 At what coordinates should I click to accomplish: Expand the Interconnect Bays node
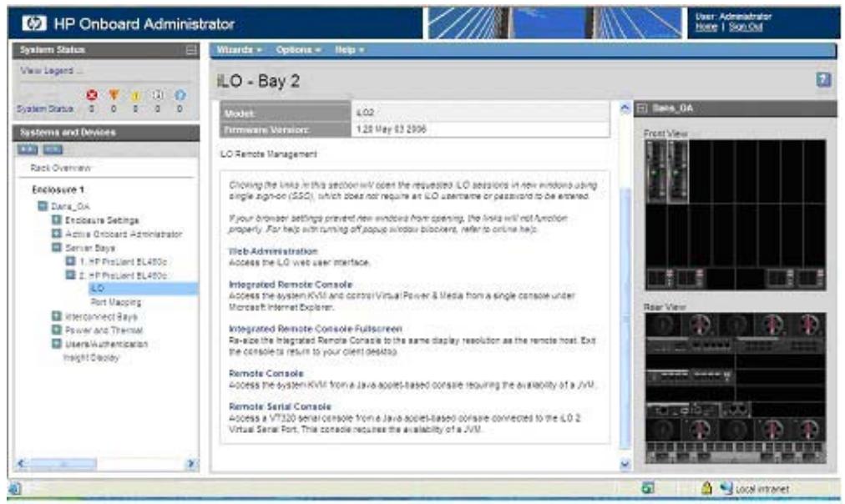tap(56, 316)
